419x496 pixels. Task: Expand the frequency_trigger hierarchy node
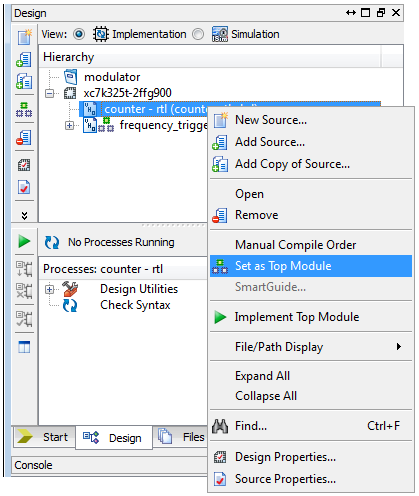coord(69,125)
